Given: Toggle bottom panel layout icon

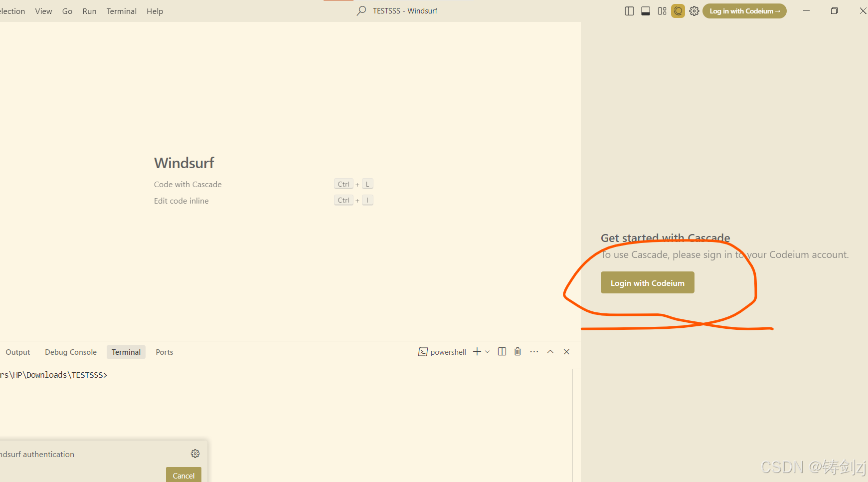Looking at the screenshot, I should (646, 11).
